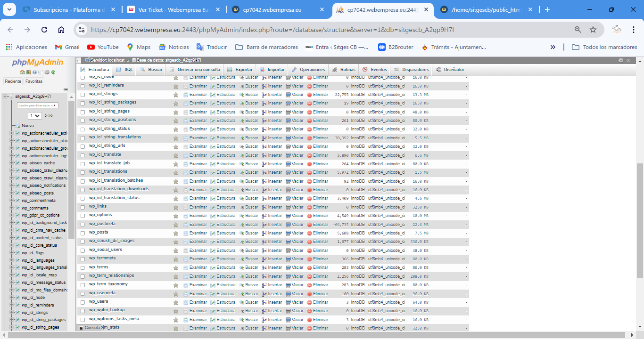644x339 pixels.
Task: Expand wp_aioseo_cache tree node
Action: (12, 163)
